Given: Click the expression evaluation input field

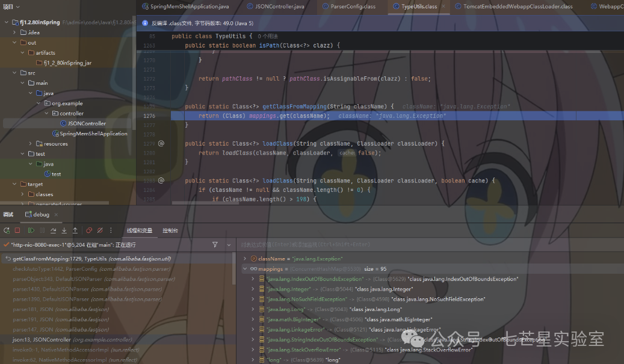Looking at the screenshot, I should pos(421,245).
